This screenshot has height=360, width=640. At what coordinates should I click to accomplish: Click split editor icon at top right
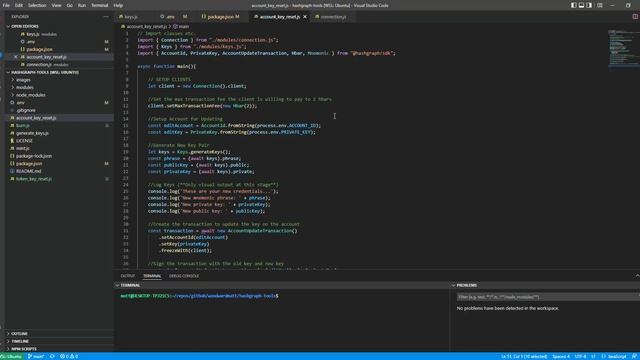[x=635, y=17]
